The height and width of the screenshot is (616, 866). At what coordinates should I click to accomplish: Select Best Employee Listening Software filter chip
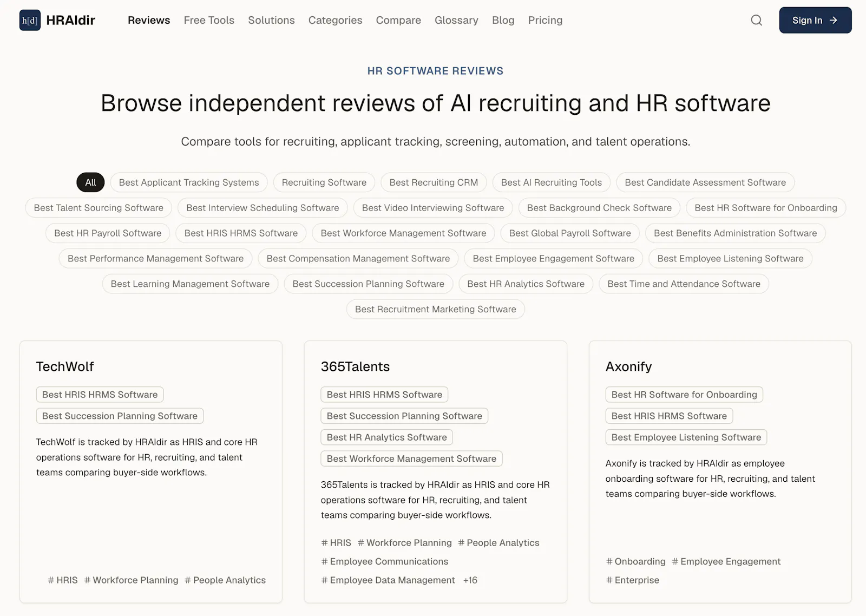(x=730, y=259)
